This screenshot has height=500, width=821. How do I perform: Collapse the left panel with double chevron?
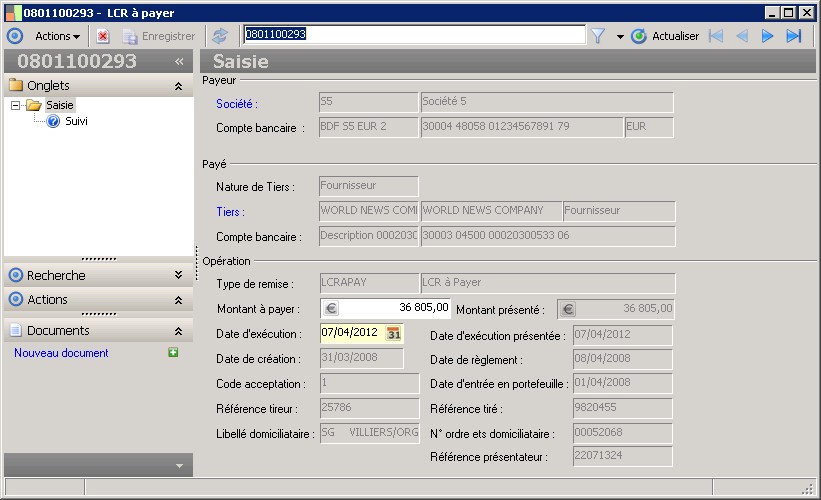pos(179,61)
